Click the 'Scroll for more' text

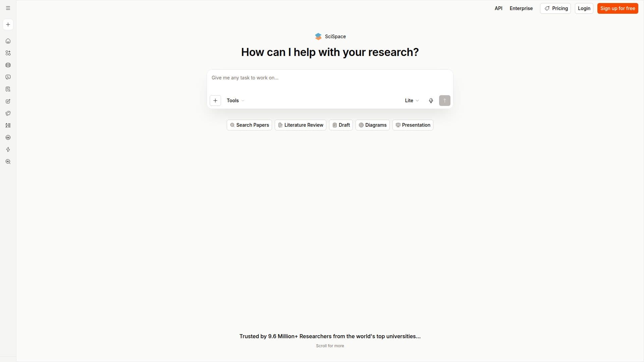(330, 346)
